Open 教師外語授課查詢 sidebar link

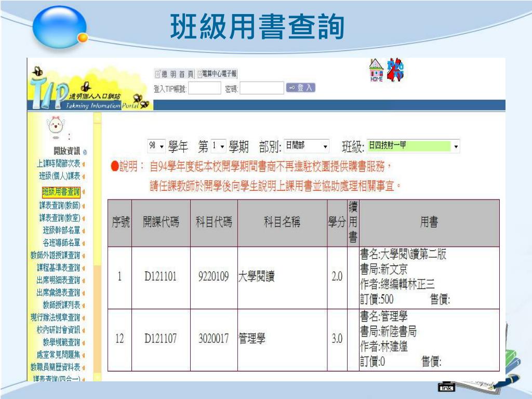click(x=55, y=255)
